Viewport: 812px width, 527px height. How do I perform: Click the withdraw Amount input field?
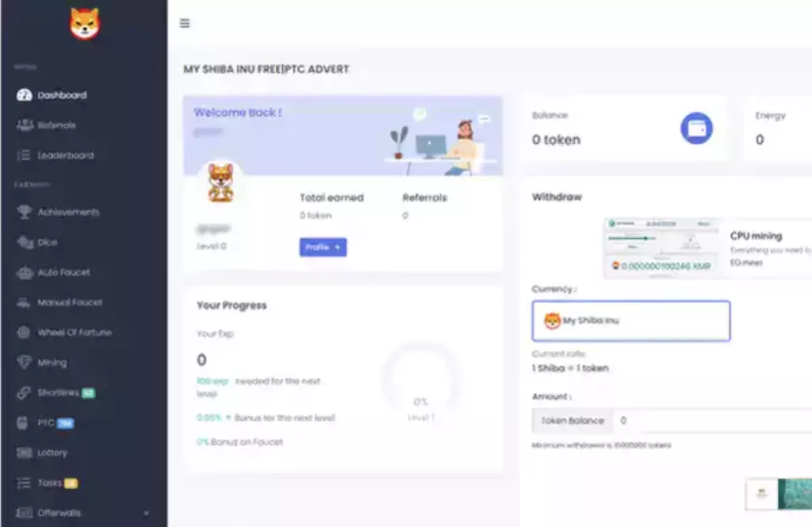712,421
